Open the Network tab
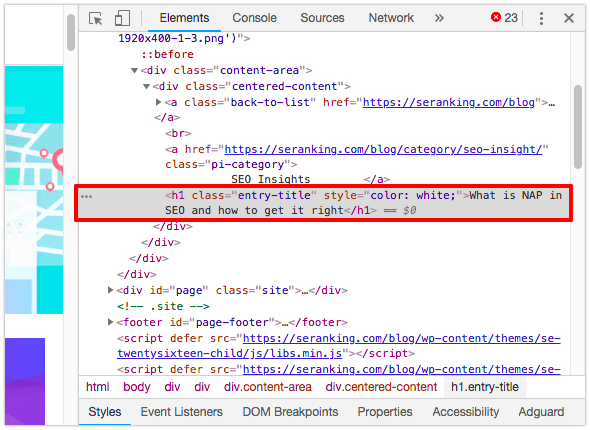The height and width of the screenshot is (430, 590). tap(391, 18)
